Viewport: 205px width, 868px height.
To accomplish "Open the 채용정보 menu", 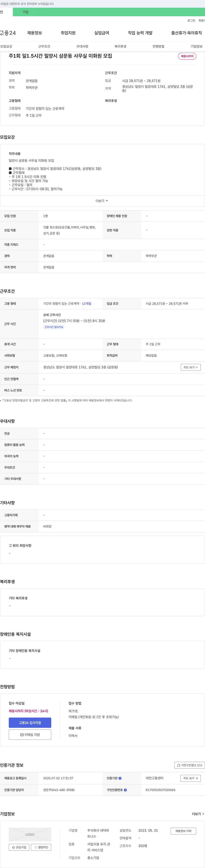I will pos(34,33).
